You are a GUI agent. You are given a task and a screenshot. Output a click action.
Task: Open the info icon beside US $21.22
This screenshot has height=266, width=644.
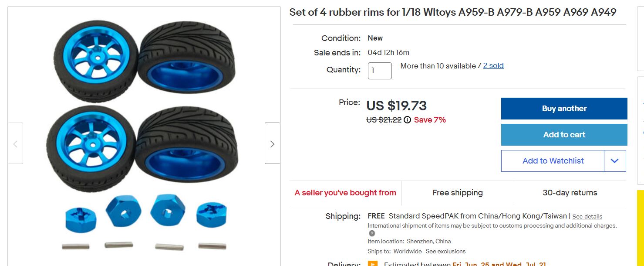407,120
